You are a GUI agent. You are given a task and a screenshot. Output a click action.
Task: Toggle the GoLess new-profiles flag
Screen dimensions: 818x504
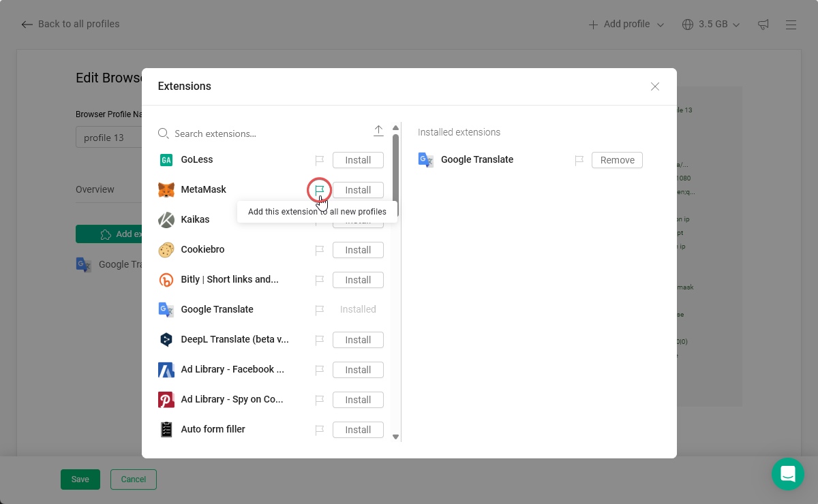pyautogui.click(x=319, y=160)
